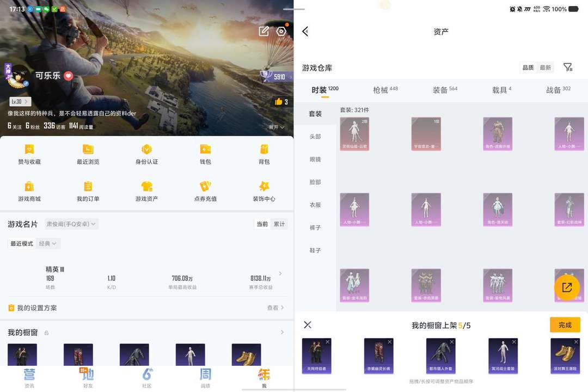Viewport: 588px width, 392px height.
Task: Switch to the 时装 tab
Action: pyautogui.click(x=324, y=90)
